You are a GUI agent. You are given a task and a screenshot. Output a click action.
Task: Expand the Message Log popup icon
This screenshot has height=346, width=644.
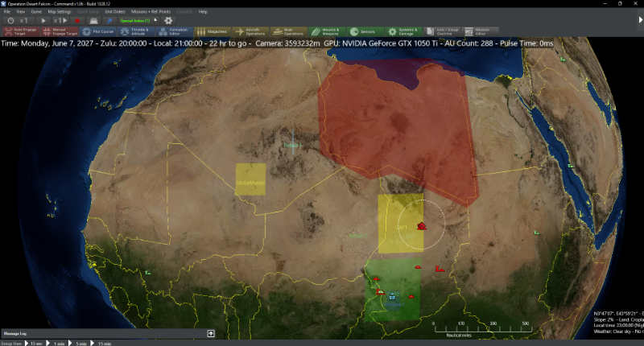coord(211,333)
